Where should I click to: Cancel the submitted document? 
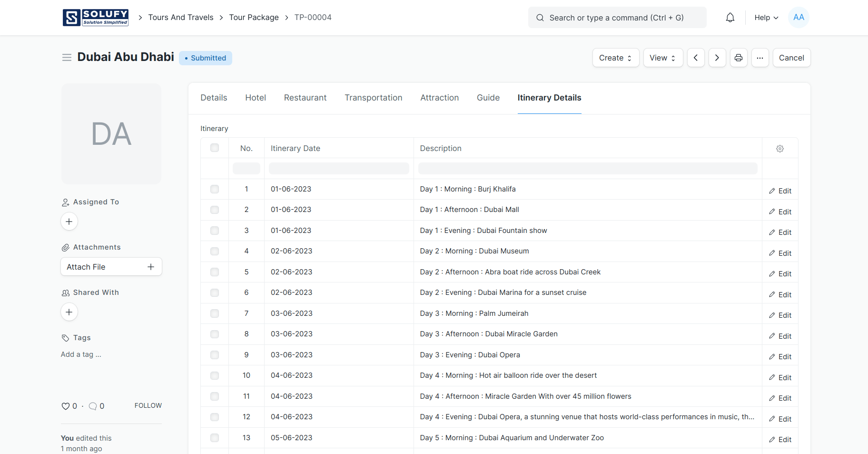[x=791, y=58]
